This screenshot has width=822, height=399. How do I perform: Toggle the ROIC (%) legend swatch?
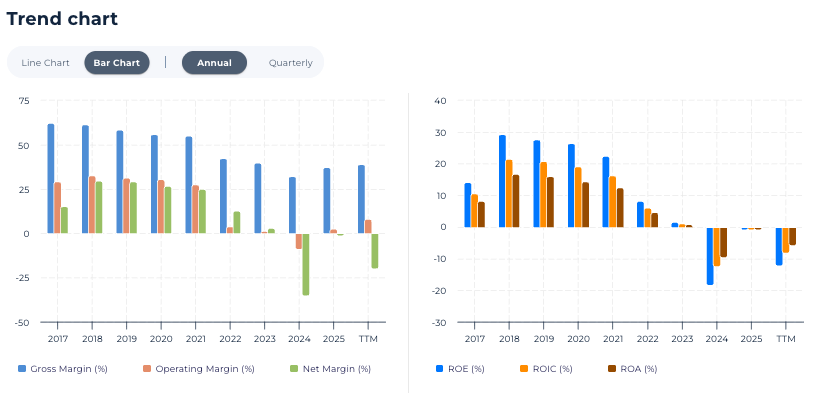(524, 369)
